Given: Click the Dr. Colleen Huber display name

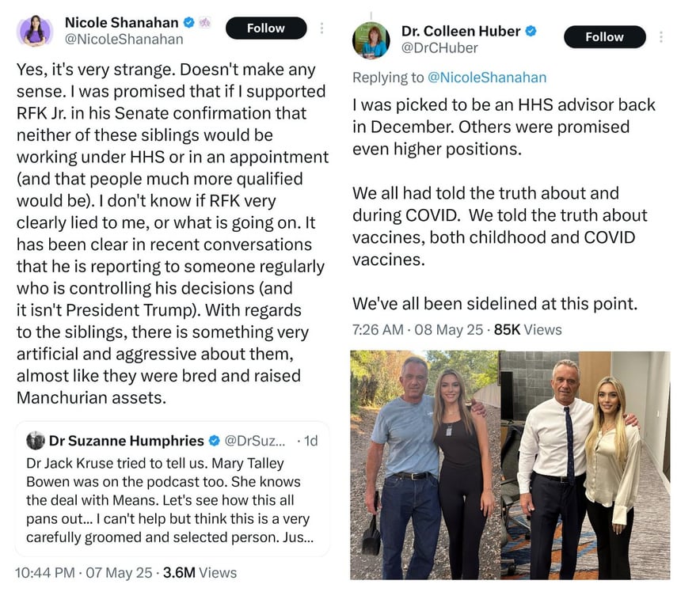Looking at the screenshot, I should coord(461,31).
